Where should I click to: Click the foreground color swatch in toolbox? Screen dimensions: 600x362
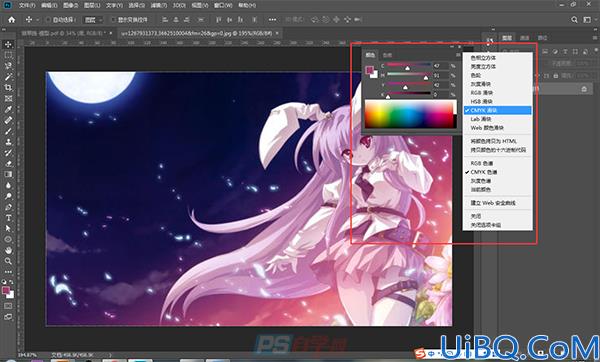[x=6, y=291]
